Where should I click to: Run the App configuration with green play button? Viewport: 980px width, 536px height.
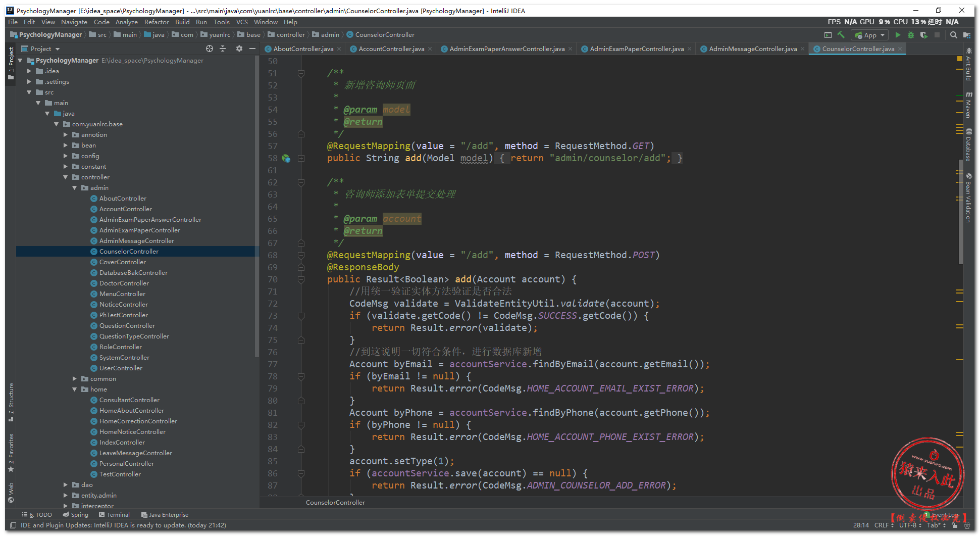click(897, 35)
